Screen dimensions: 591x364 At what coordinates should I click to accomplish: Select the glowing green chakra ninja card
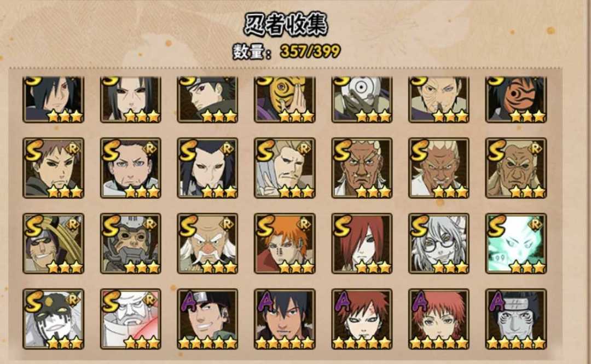coord(516,243)
